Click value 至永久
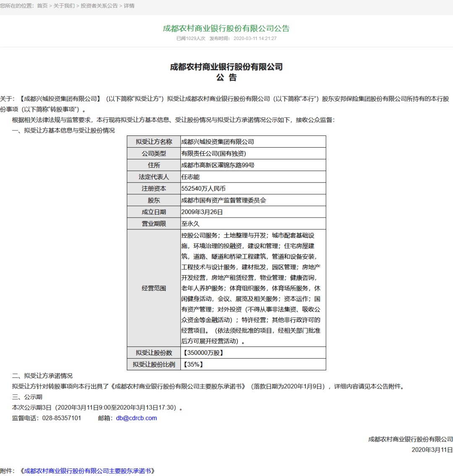The height and width of the screenshot is (476, 453). 190,224
